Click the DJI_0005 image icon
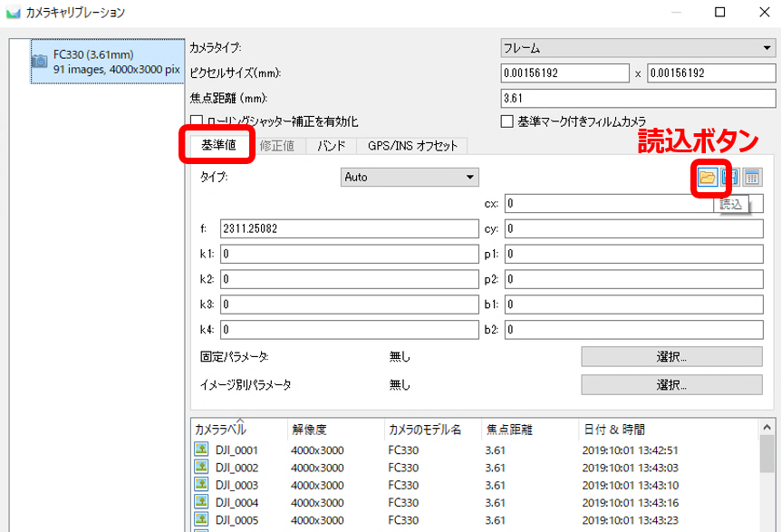 [x=201, y=519]
